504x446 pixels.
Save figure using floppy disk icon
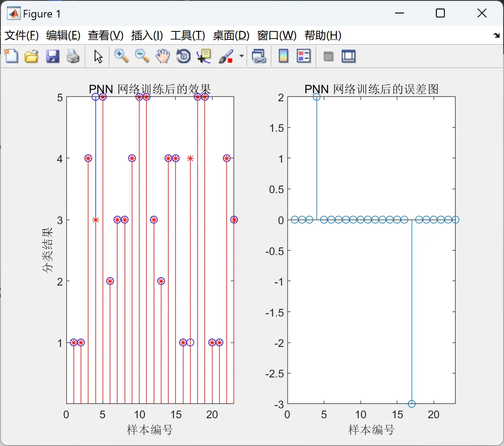pyautogui.click(x=52, y=56)
